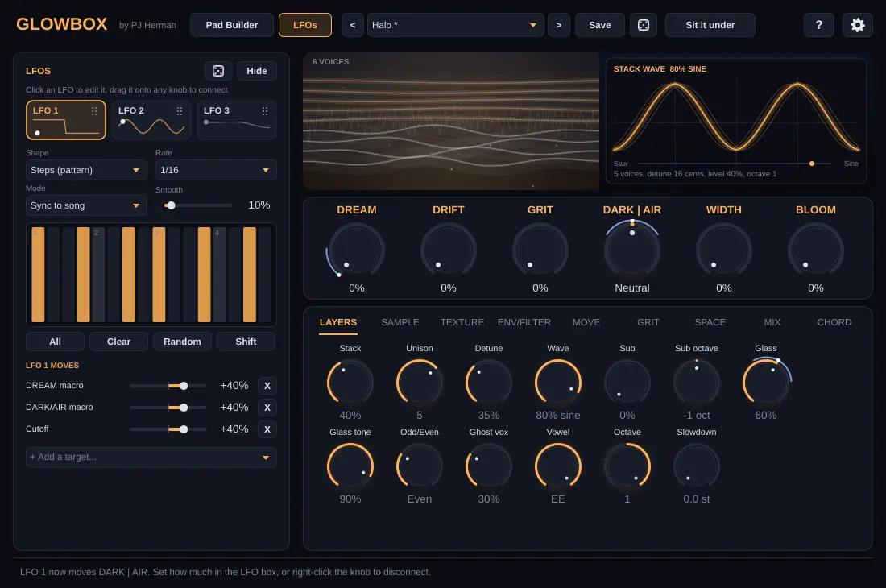Toggle the step bar labeled 4 in the pattern
886x588 pixels.
point(219,275)
